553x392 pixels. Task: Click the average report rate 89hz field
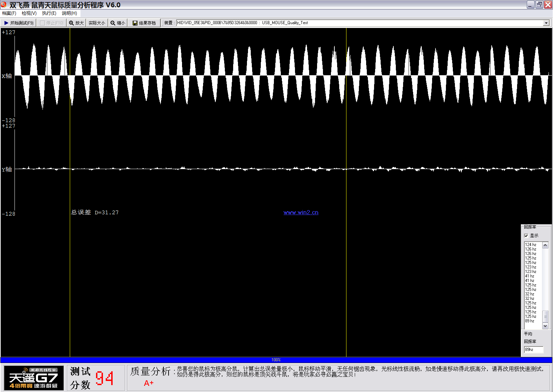click(x=533, y=350)
